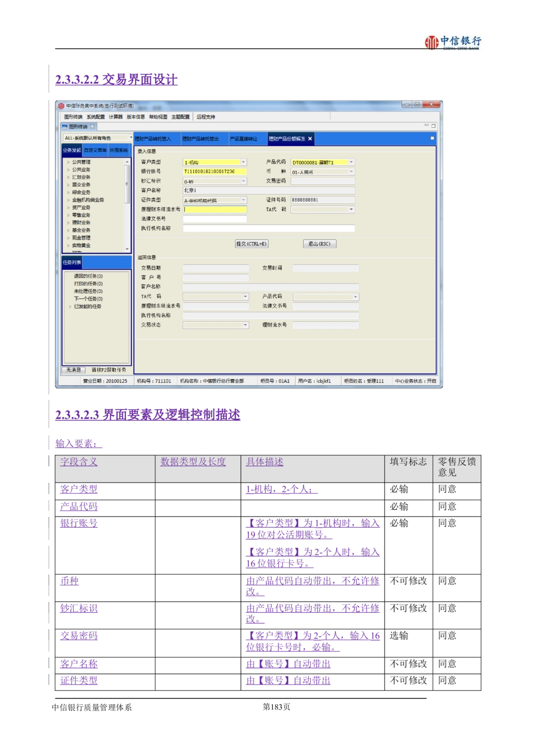Image resolution: width=534 pixels, height=756 pixels.
Task: Expand the 已发起的任务 task node
Action: (x=70, y=307)
